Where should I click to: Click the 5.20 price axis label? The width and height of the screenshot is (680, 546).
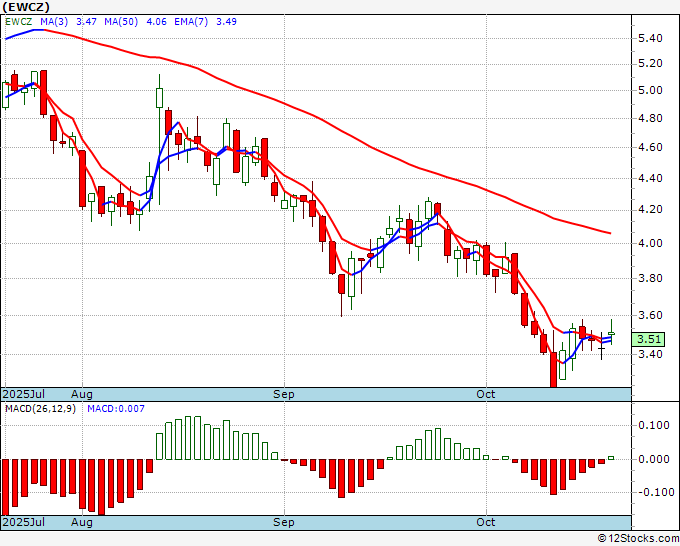650,63
